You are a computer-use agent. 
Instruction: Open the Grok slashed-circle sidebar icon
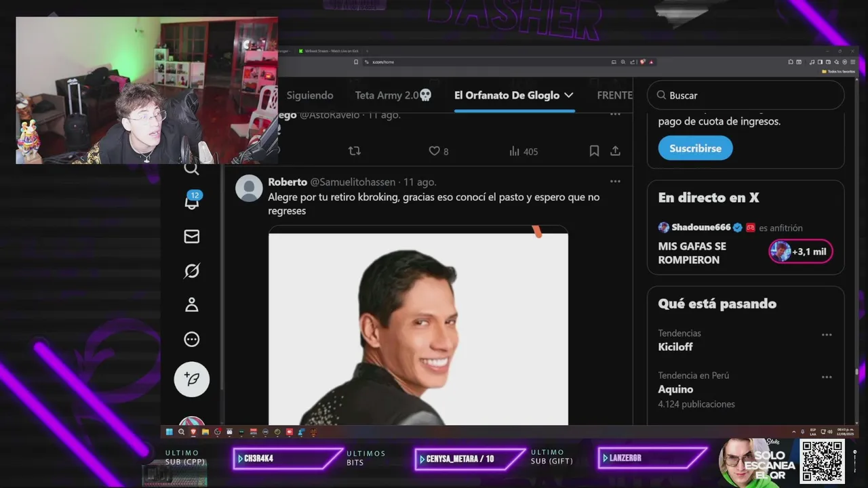pyautogui.click(x=192, y=271)
